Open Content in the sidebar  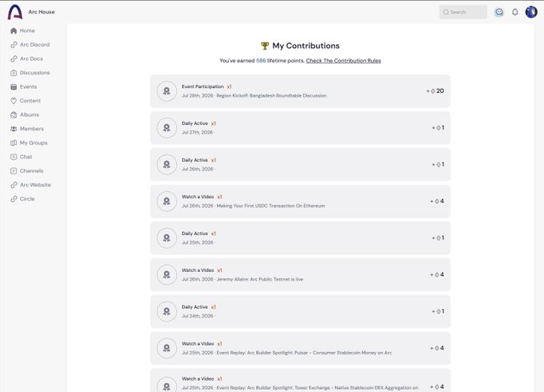coord(30,101)
